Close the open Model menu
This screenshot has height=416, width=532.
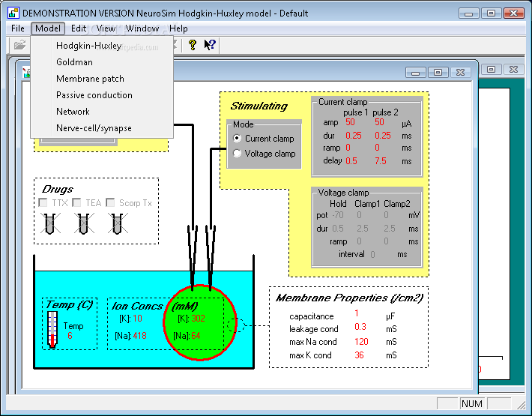(48, 28)
